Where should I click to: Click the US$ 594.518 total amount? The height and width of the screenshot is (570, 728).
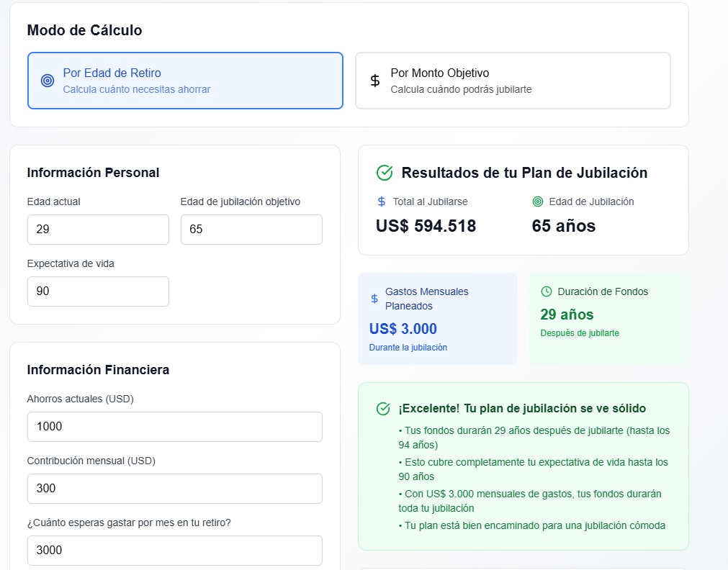click(x=427, y=224)
